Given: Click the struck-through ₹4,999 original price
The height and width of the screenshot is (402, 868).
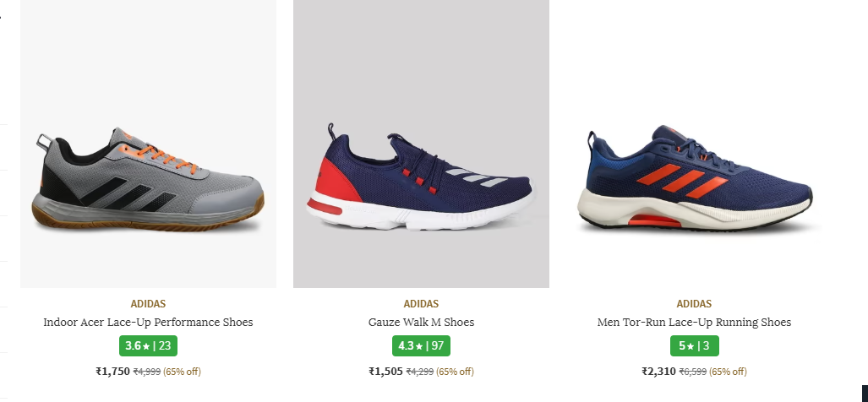Looking at the screenshot, I should point(147,372).
